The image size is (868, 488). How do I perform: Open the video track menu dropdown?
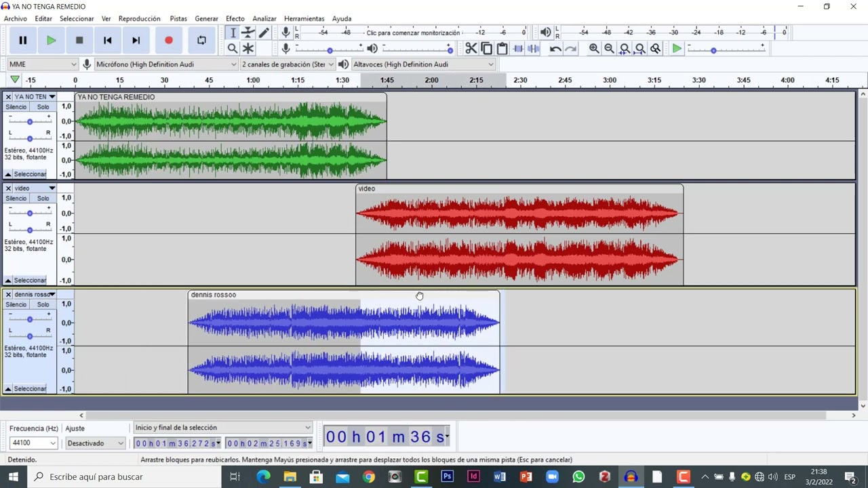coord(35,188)
